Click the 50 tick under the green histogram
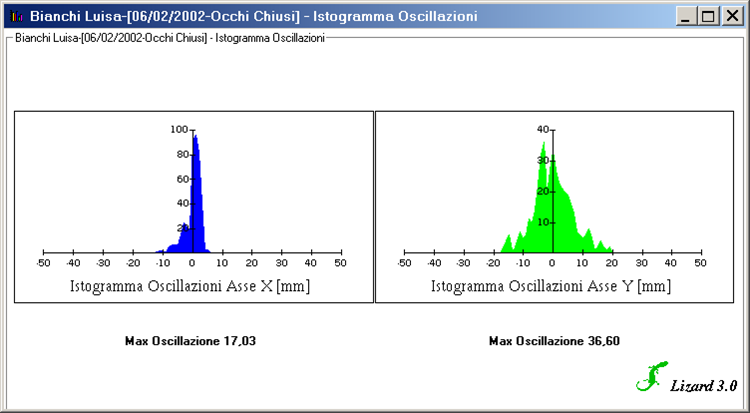This screenshot has height=413, width=750. 700,263
